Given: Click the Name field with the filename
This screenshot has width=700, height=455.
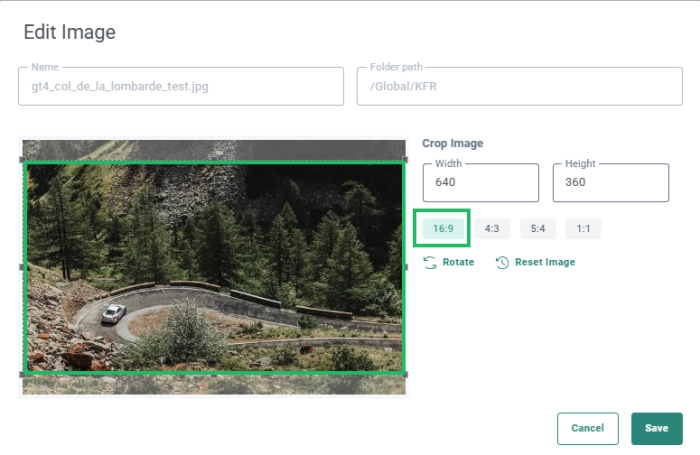Looking at the screenshot, I should 180,86.
